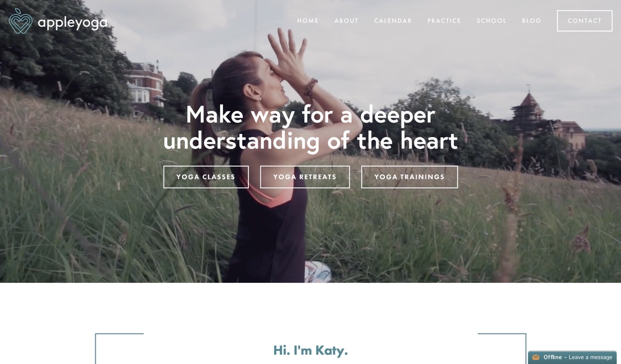The image size is (621, 364).
Task: Open the School menu item
Action: tap(492, 21)
